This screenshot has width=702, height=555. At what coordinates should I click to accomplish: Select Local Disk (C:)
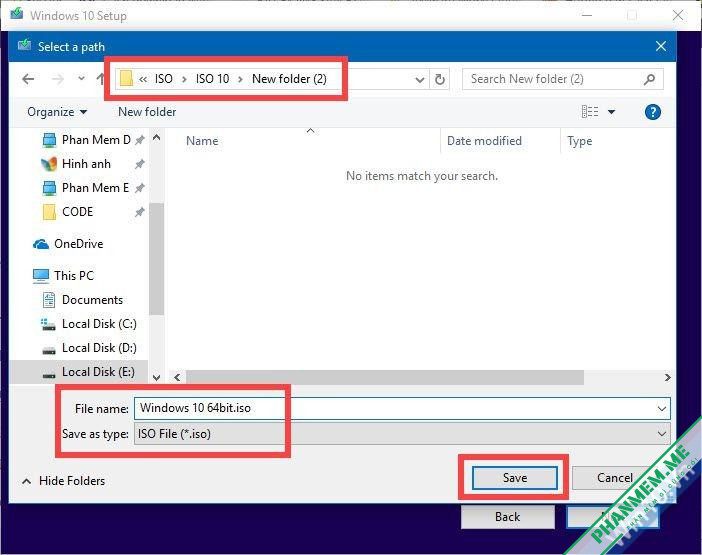tap(89, 324)
